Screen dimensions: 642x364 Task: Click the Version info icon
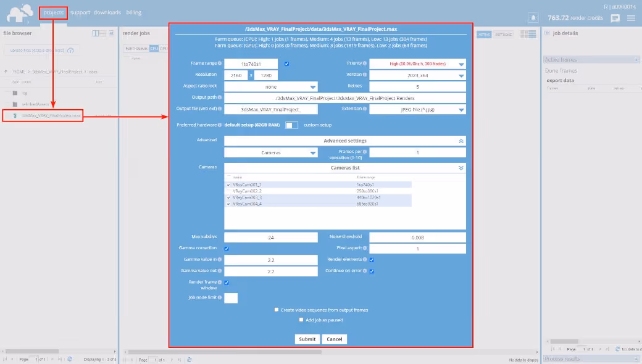coord(365,75)
